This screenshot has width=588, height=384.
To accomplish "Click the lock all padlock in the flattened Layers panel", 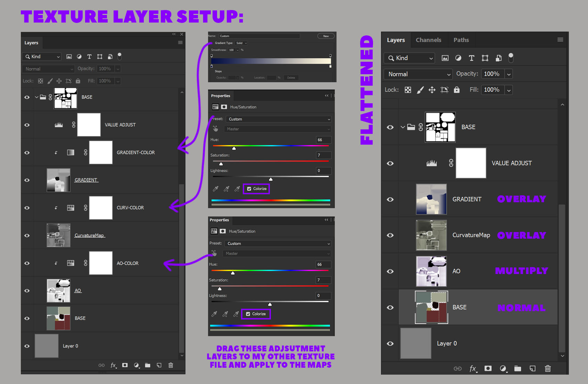I will tap(457, 90).
